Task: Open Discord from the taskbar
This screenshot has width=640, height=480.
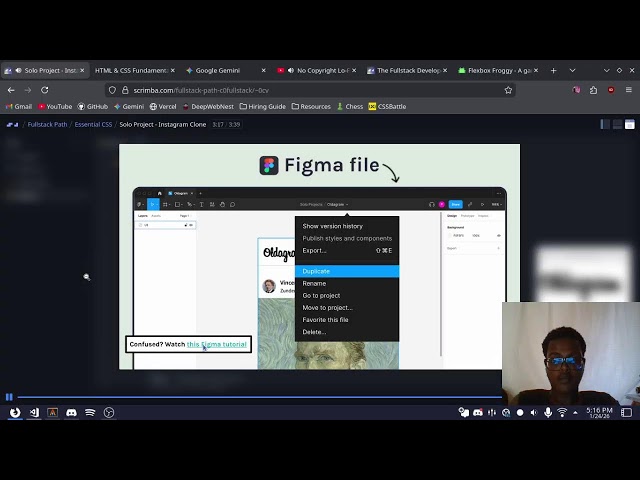Action: tap(71, 413)
